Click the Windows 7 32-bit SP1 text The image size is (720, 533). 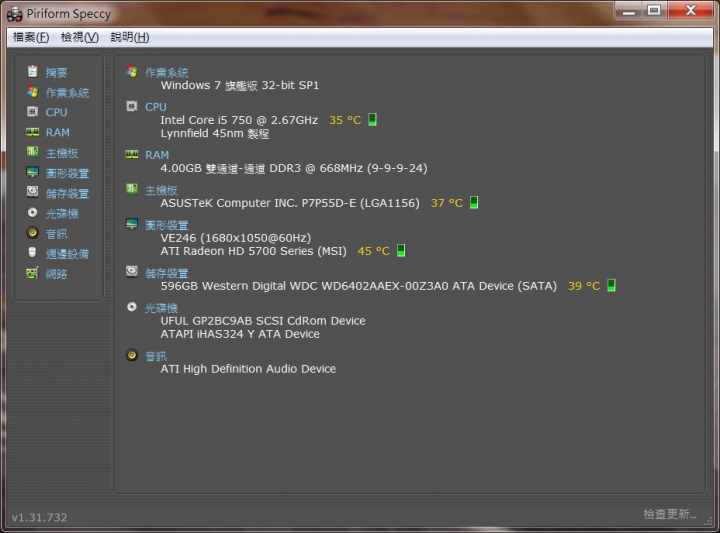(x=239, y=85)
